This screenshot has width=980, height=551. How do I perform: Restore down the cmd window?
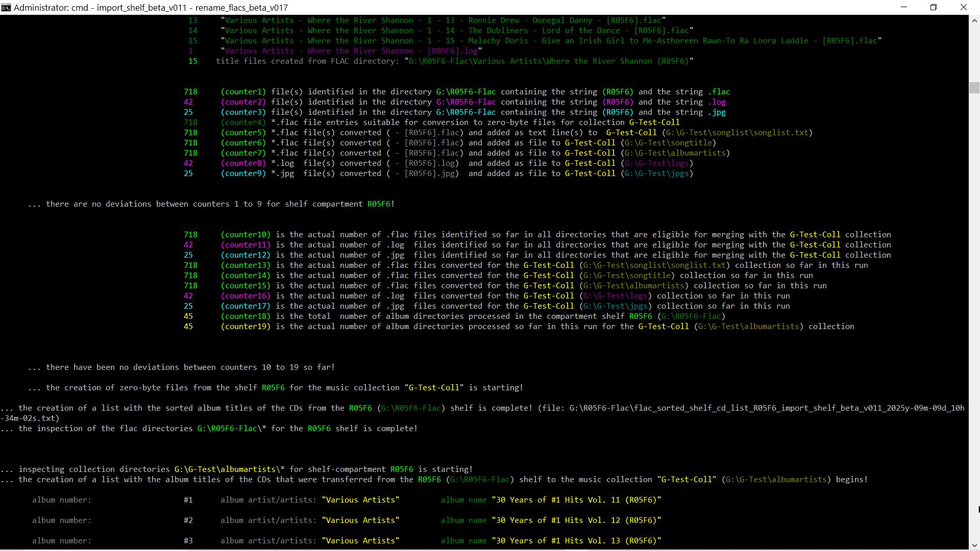[x=934, y=7]
